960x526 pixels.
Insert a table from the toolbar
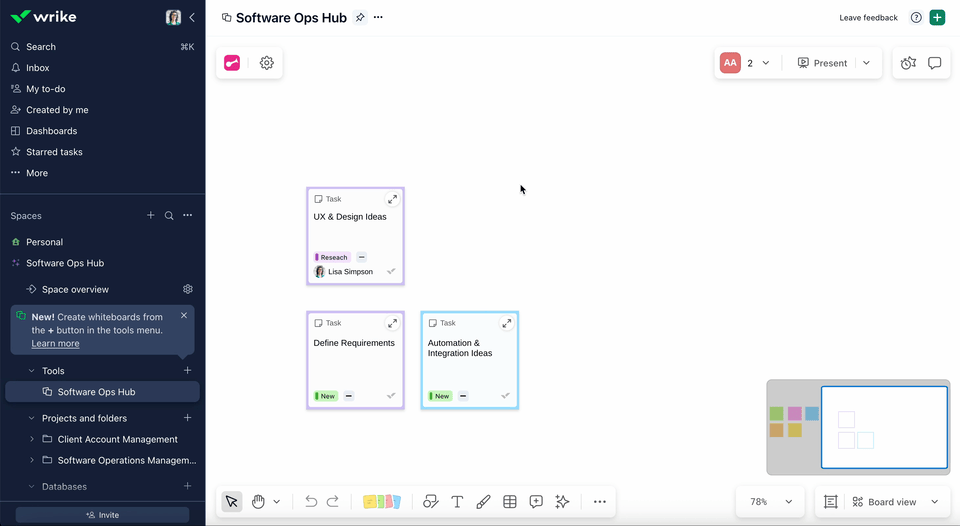click(510, 502)
